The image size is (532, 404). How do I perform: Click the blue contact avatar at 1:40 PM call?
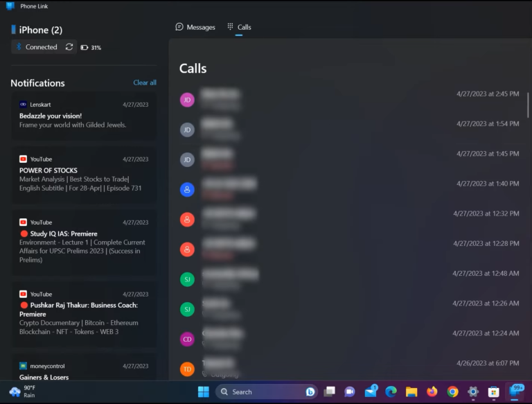pyautogui.click(x=187, y=189)
